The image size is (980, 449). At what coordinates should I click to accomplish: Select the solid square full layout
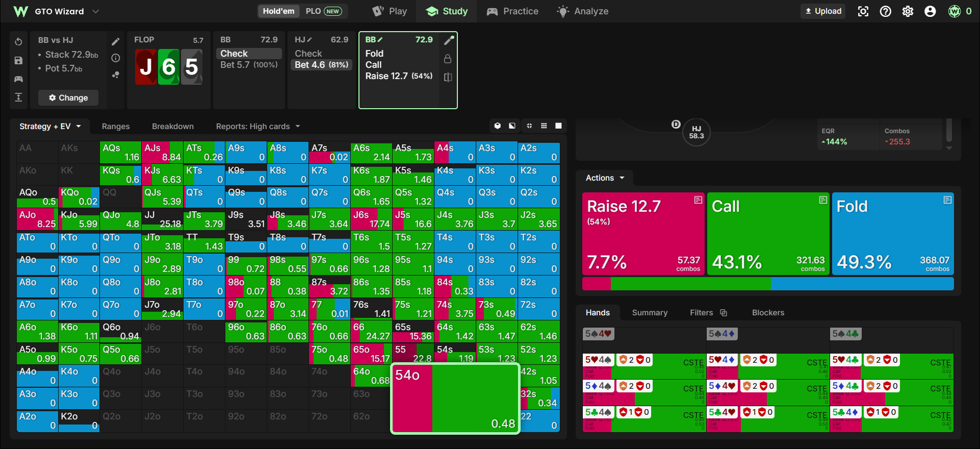559,126
